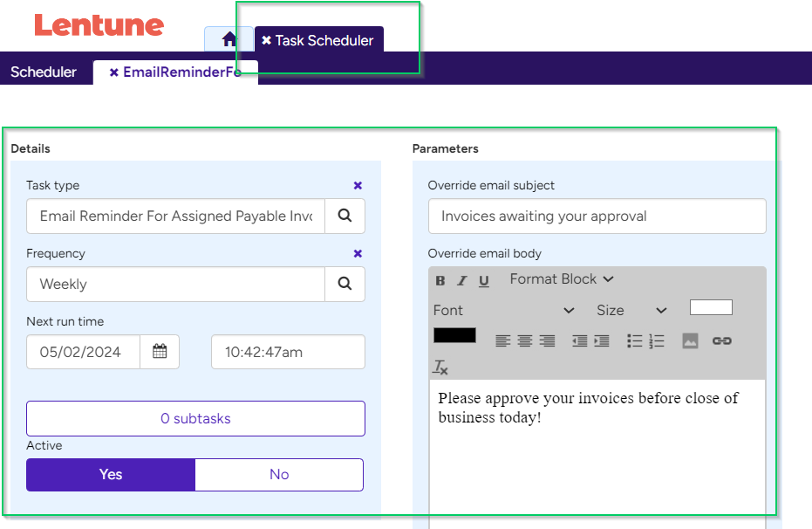Set Active to Yes
This screenshot has height=529, width=812.
111,475
